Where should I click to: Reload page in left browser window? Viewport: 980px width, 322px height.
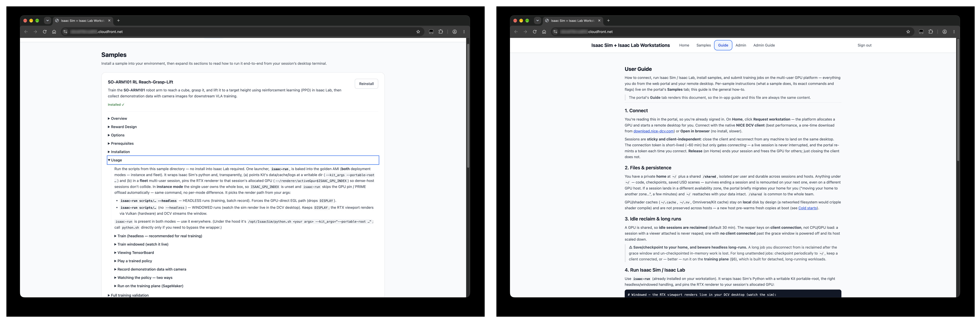[44, 32]
